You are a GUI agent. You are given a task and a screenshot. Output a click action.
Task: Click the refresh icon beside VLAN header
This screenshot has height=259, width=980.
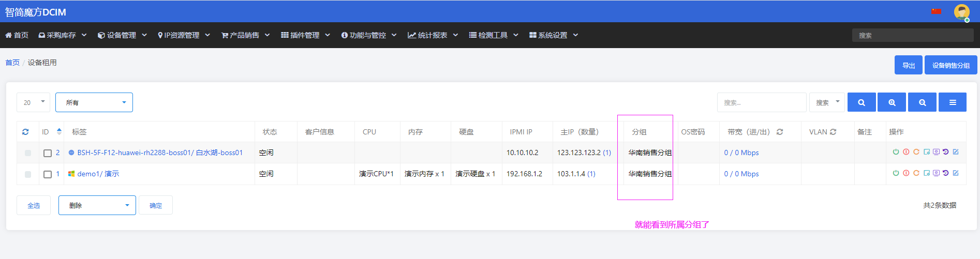[x=833, y=132]
